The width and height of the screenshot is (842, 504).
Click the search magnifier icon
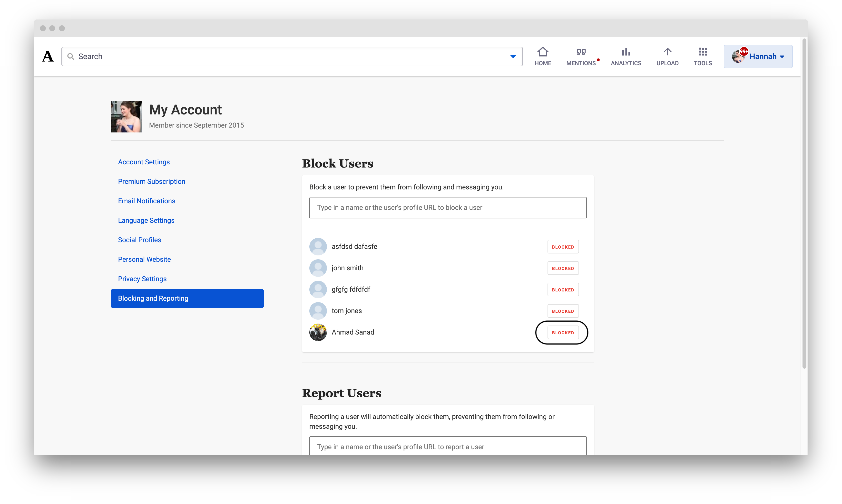point(71,56)
